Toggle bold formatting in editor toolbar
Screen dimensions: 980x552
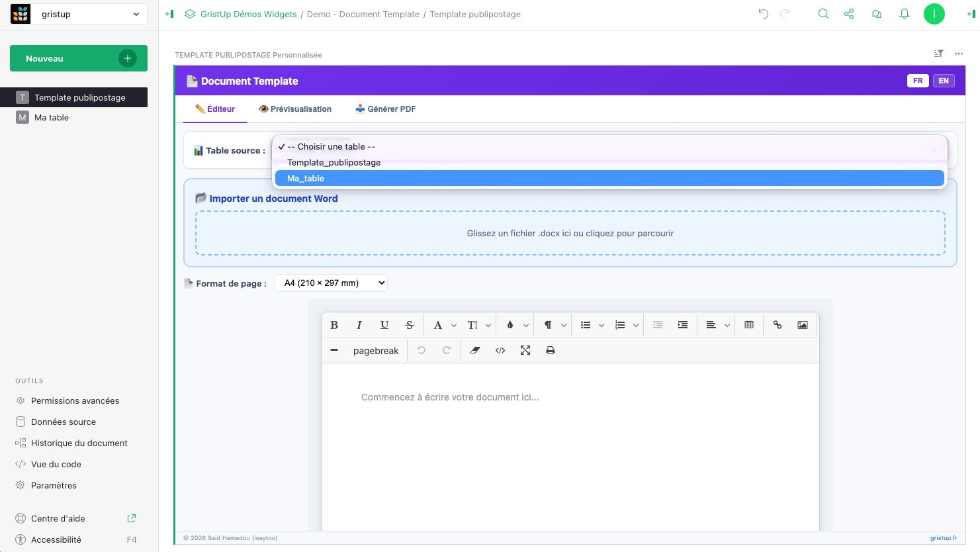[x=334, y=325]
